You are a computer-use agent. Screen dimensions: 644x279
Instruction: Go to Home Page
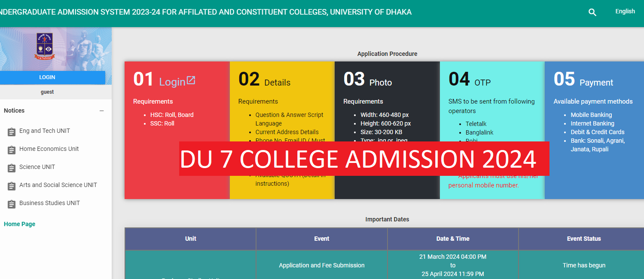tap(19, 224)
